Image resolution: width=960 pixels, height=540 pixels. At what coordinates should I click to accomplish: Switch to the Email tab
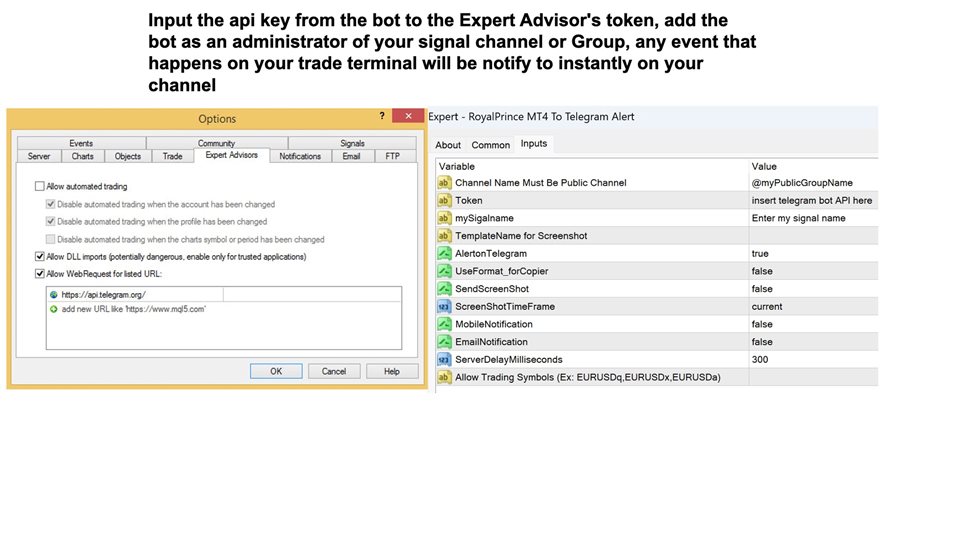(351, 156)
